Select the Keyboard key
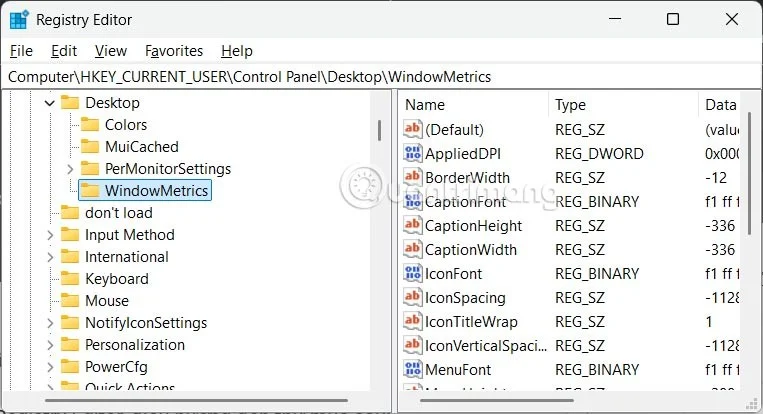The width and height of the screenshot is (763, 414). (x=117, y=279)
